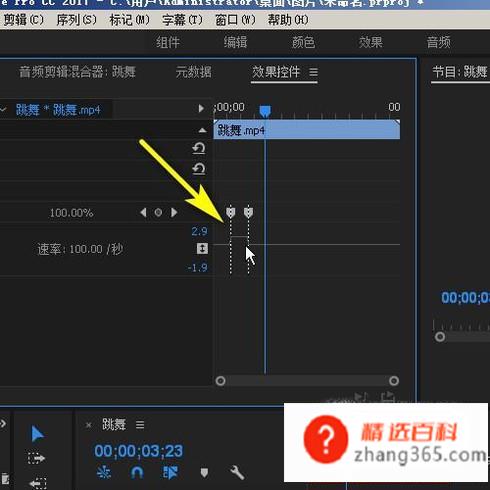Click the 2.9 graph maximum value
The height and width of the screenshot is (490, 490).
coord(199,231)
